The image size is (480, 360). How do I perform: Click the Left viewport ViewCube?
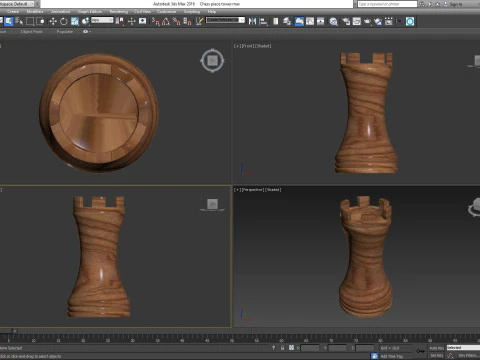[212, 204]
